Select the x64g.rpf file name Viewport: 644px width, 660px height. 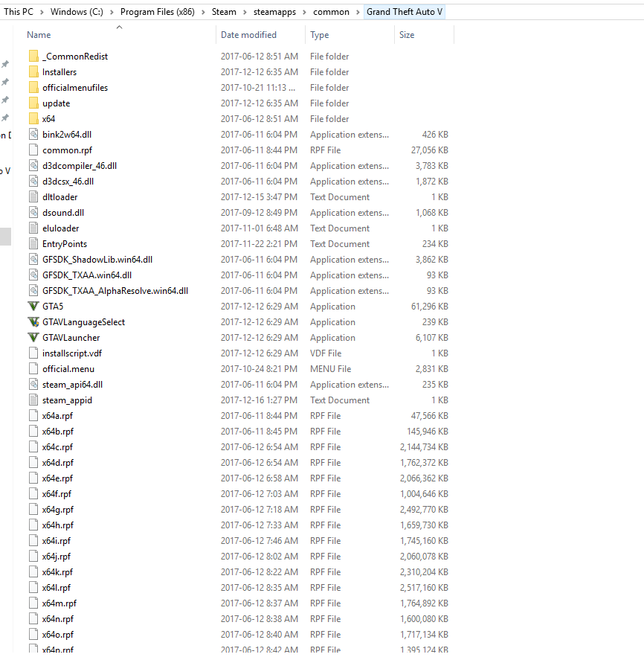pos(57,510)
